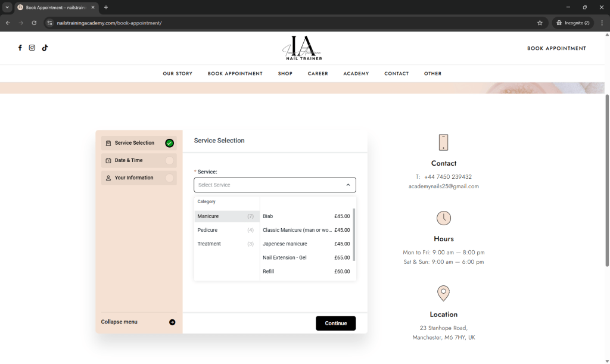The image size is (610, 364).
Task: Open the TikTok social icon
Action: point(45,48)
